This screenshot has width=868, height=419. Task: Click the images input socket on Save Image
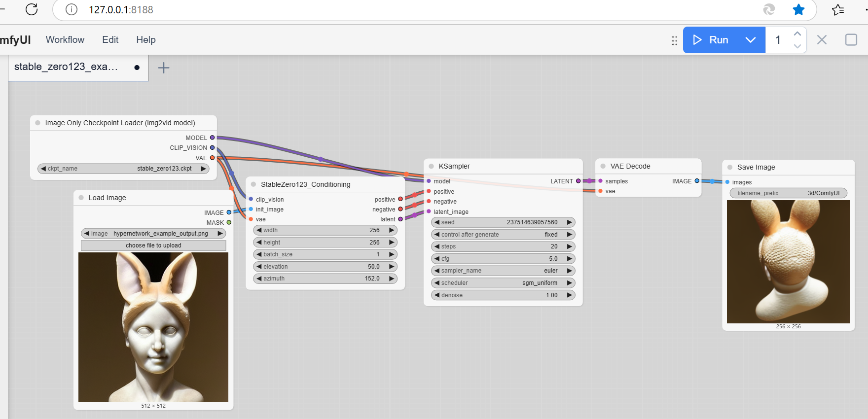(x=727, y=182)
